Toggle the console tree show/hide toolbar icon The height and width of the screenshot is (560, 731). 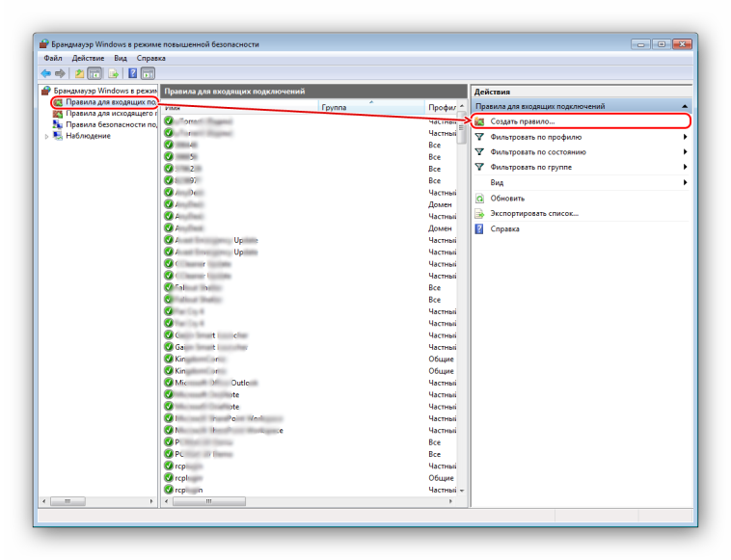point(95,73)
